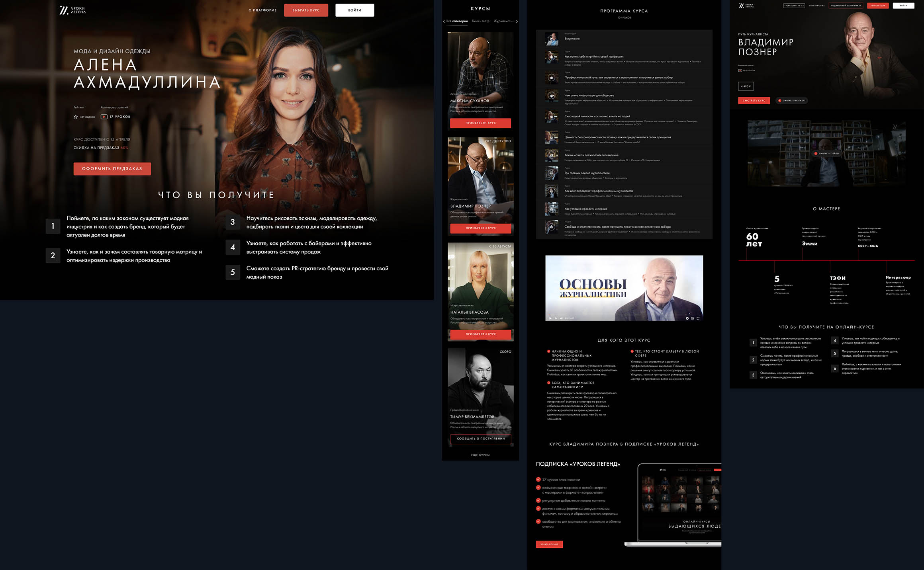Select the Кино и театр category tab
The width and height of the screenshot is (924, 570).
pyautogui.click(x=480, y=21)
